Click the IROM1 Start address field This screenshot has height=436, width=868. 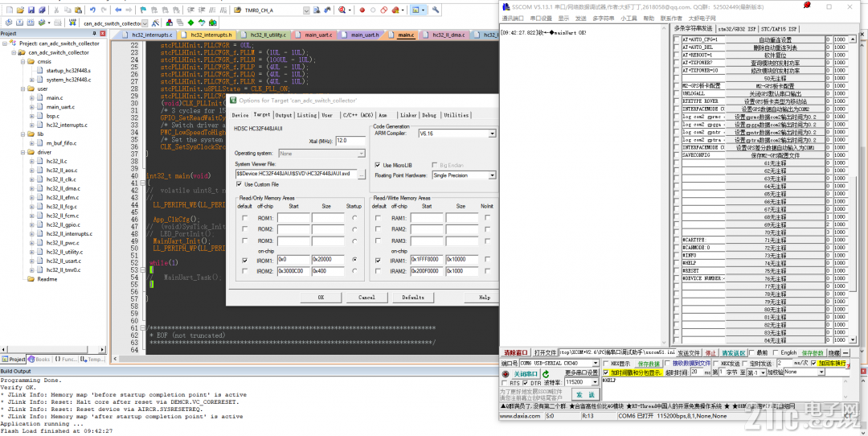(293, 259)
